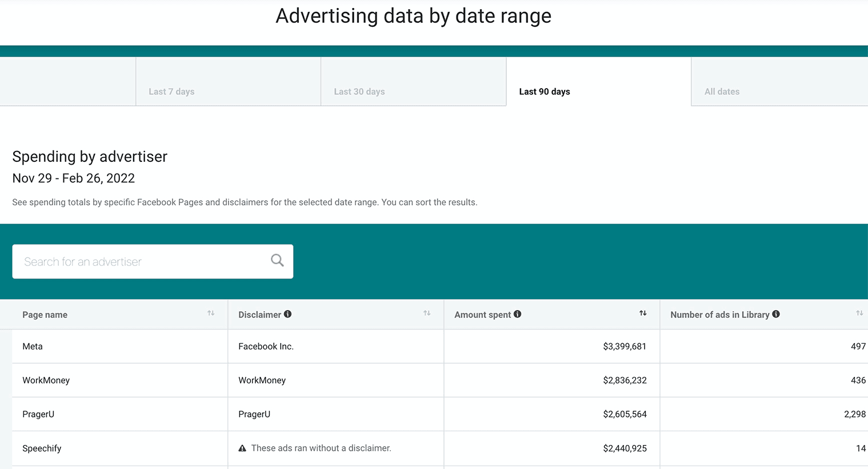Click Number of ads in Library header
Screen dimensions: 868x469
[720, 315]
